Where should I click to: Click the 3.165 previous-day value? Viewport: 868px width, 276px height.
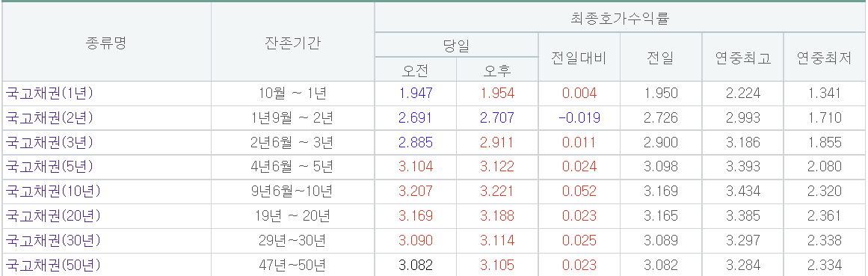coord(661,216)
